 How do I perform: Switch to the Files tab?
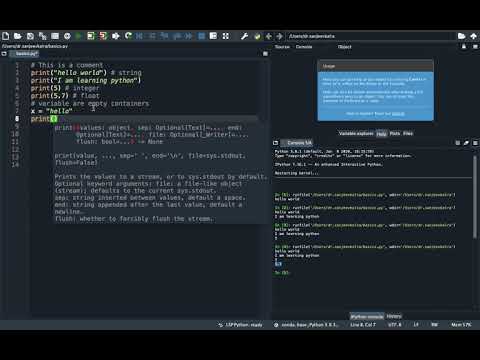[x=408, y=133]
